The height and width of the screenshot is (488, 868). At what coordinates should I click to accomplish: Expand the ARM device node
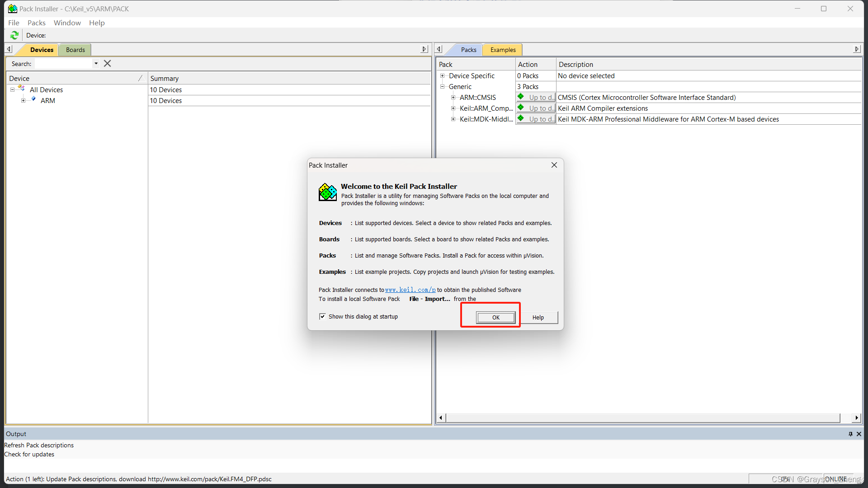[x=23, y=100]
